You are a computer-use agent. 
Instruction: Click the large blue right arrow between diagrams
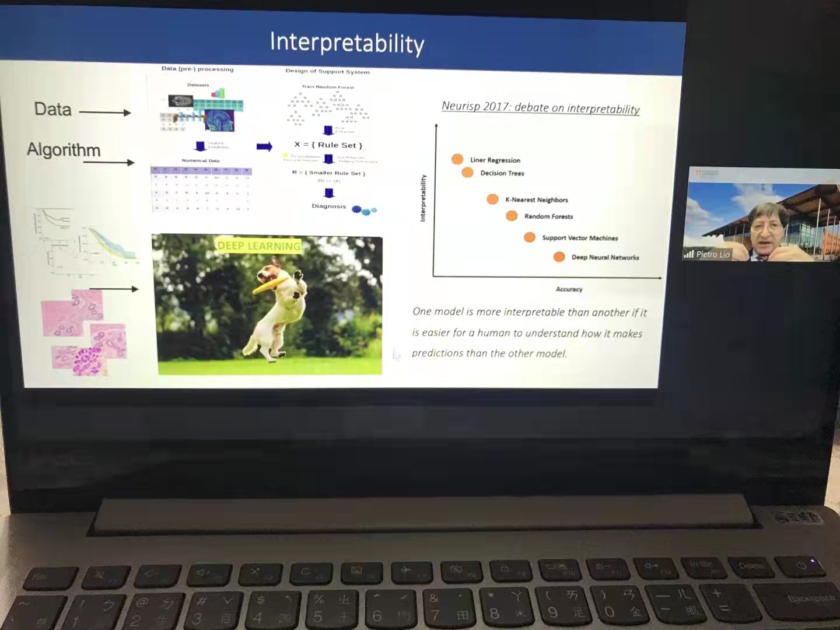(x=264, y=146)
